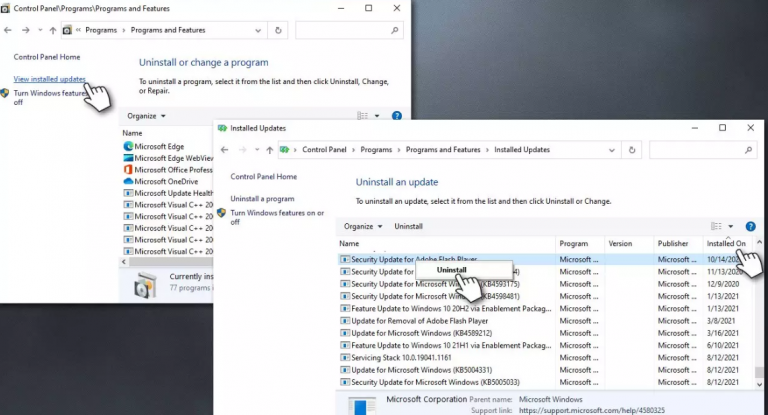The height and width of the screenshot is (415, 768).
Task: Maximize the Installed Updates window
Action: tap(722, 128)
